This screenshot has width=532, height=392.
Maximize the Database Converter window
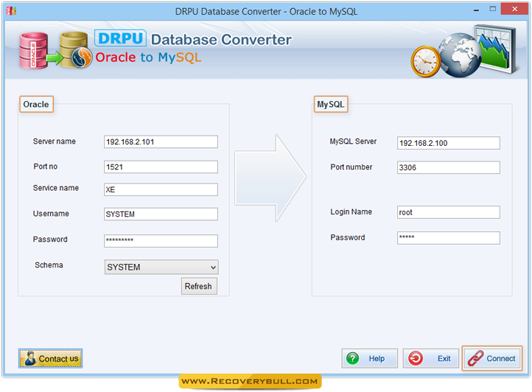[x=493, y=9]
